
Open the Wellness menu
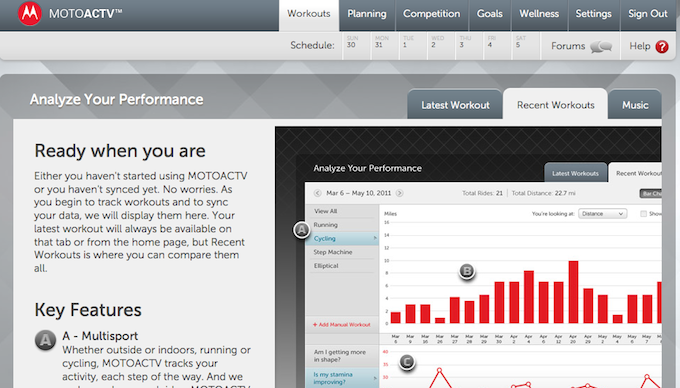point(539,14)
